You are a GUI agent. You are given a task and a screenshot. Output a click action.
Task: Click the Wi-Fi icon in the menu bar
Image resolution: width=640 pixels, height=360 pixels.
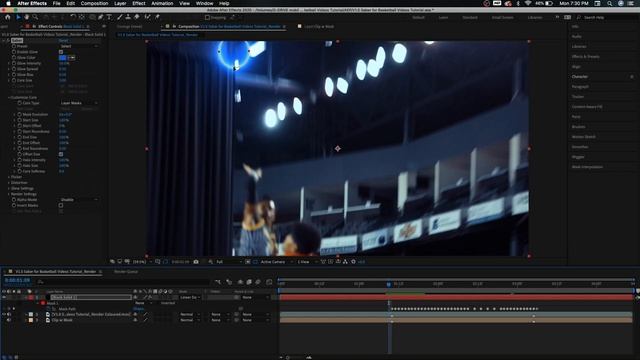[528, 3]
